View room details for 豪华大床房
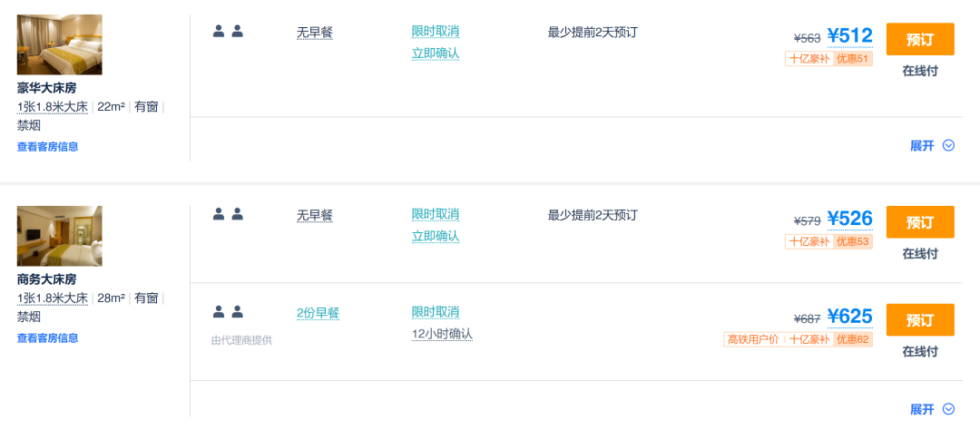Screen dimensions: 980x430 point(47,147)
